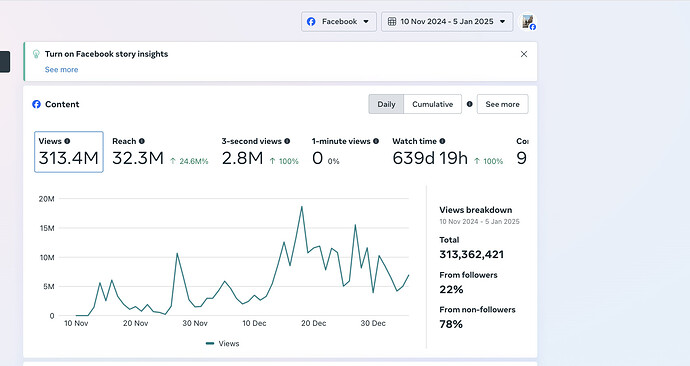
Task: Open the 10 Nov 2024 - 5 Jan 2025 date picker
Action: [x=447, y=22]
